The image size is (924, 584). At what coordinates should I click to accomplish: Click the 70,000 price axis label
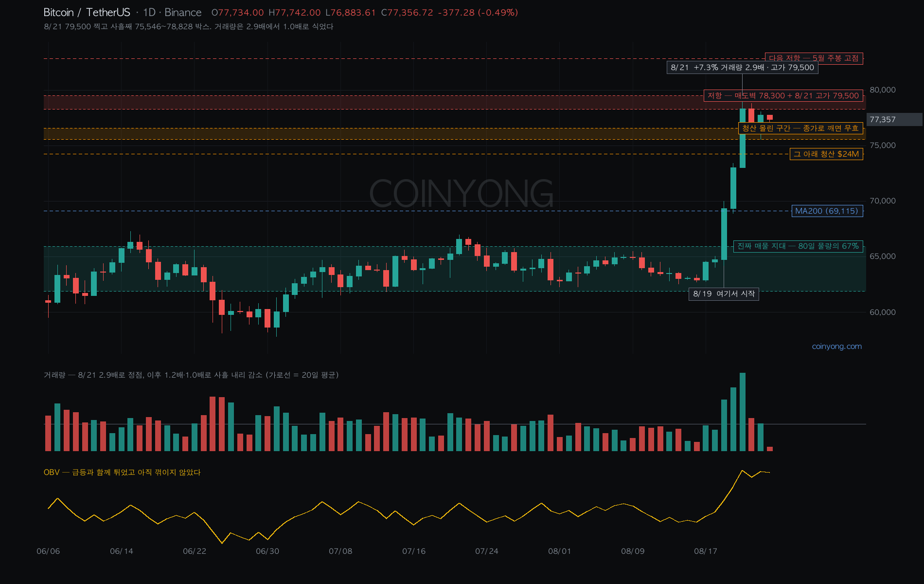click(883, 201)
